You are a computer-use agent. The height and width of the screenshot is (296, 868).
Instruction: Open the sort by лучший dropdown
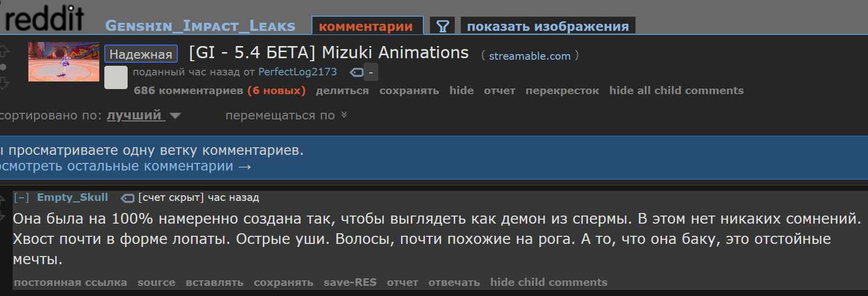pos(143,115)
